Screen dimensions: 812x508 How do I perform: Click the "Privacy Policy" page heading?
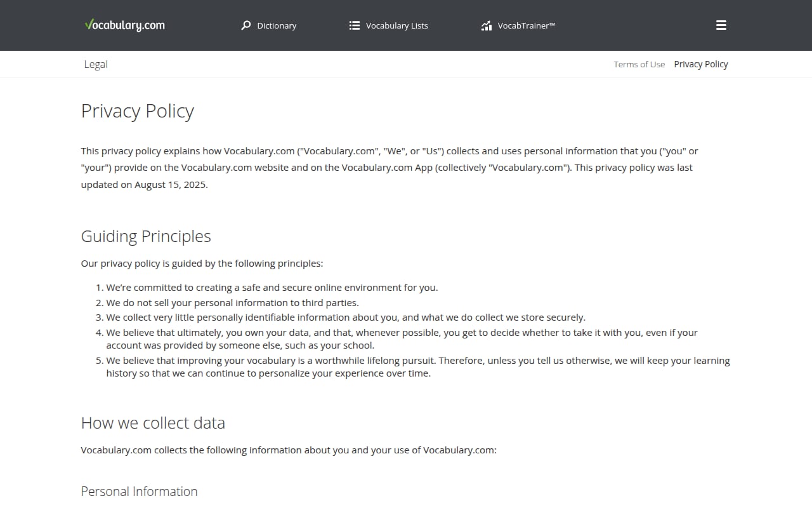coord(138,111)
